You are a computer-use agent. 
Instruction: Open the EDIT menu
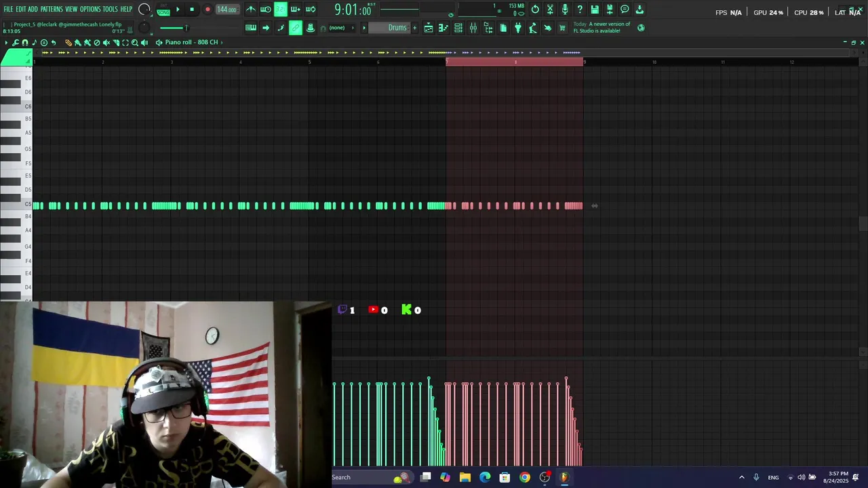tap(21, 9)
